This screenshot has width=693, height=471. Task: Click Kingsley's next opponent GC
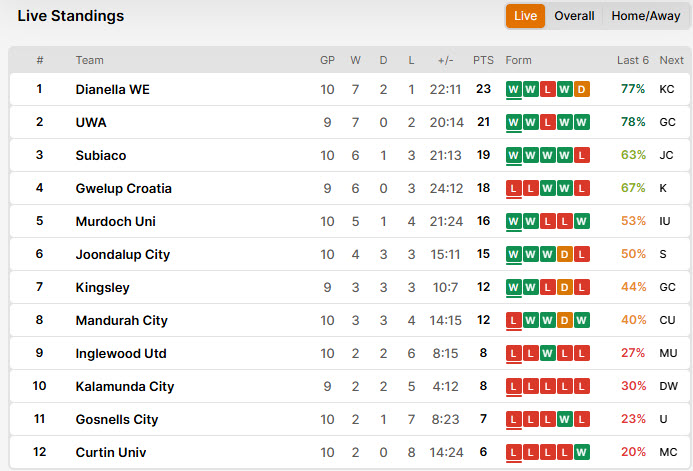(x=667, y=287)
